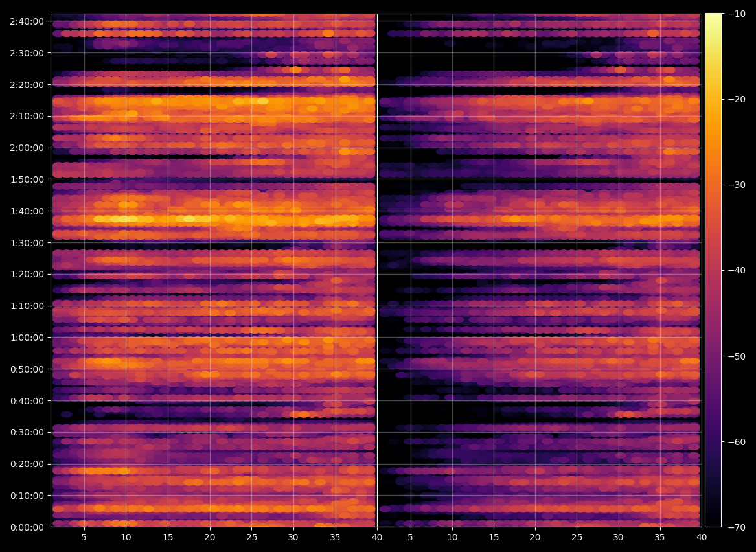The image size is (756, 552).
Task: Pick the "−50" colorbar tick label
Action: (x=736, y=356)
